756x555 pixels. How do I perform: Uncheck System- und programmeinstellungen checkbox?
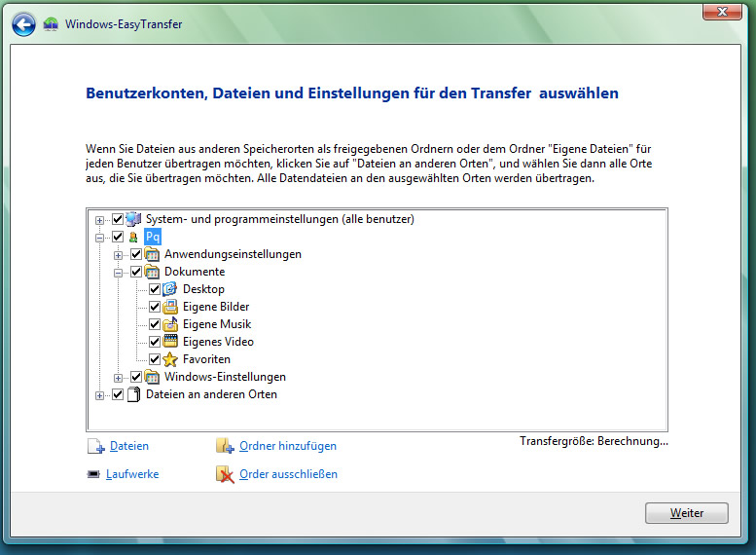[x=118, y=219]
